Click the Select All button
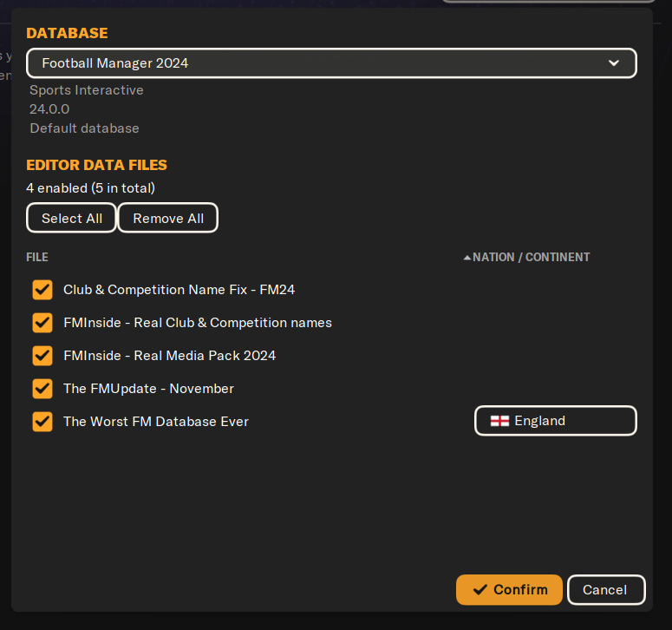672x630 pixels. tap(72, 218)
